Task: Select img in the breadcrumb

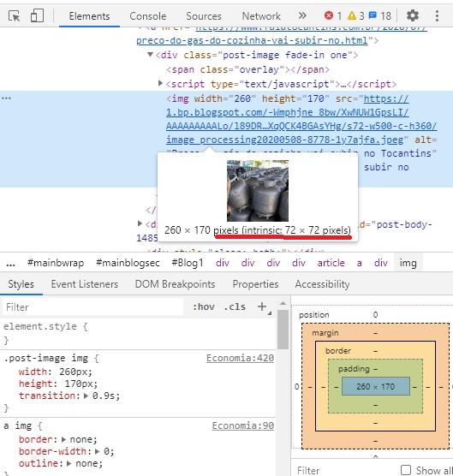Action: (x=408, y=263)
